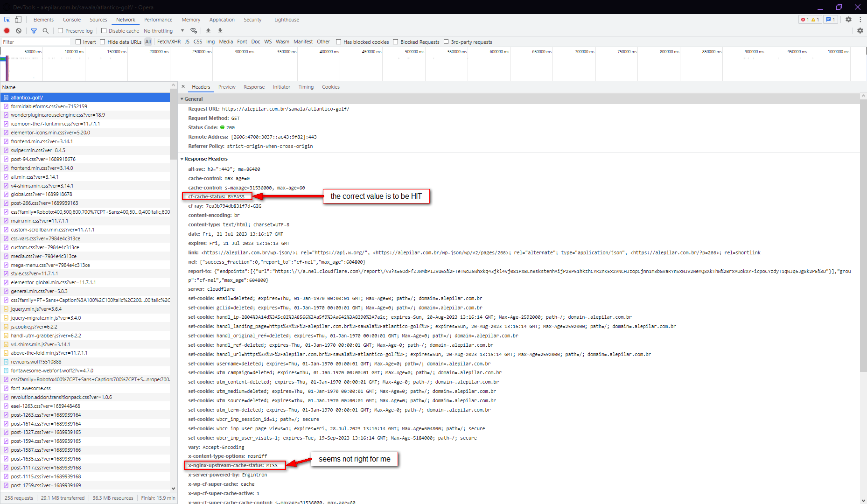Click the Name column header
Screen dimensions: 867x504
tap(85, 87)
